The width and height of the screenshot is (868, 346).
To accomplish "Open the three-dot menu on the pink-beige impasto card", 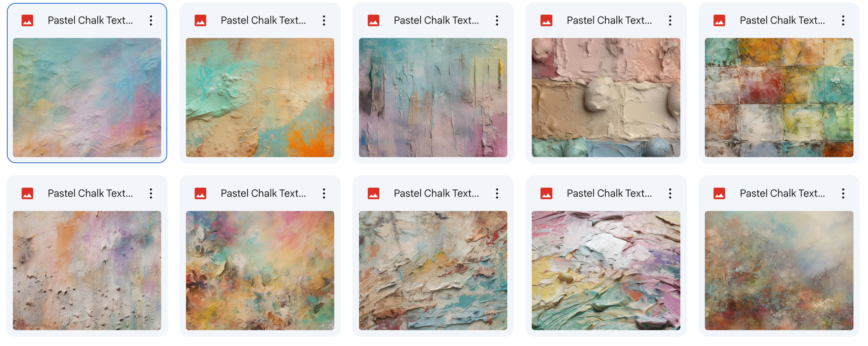I will (670, 20).
